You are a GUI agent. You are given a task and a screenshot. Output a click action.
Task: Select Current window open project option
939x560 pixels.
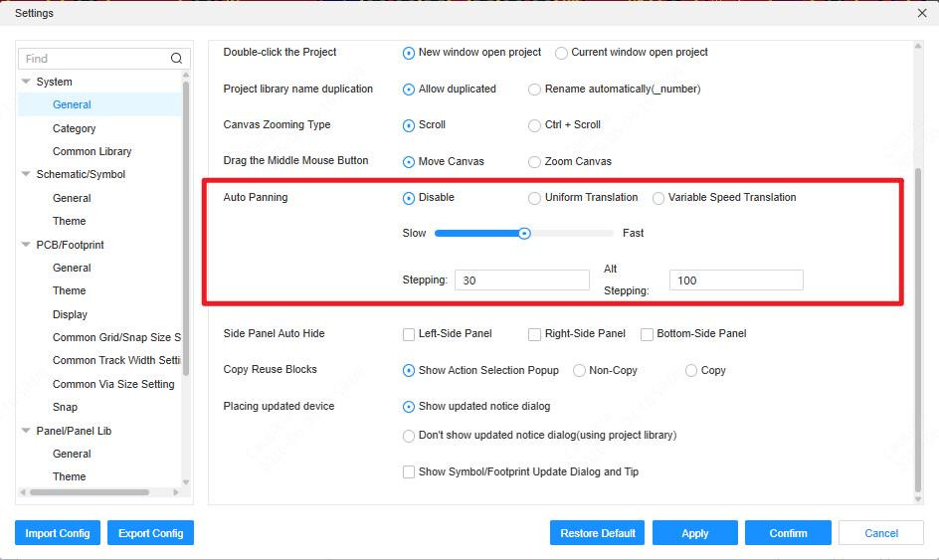561,53
